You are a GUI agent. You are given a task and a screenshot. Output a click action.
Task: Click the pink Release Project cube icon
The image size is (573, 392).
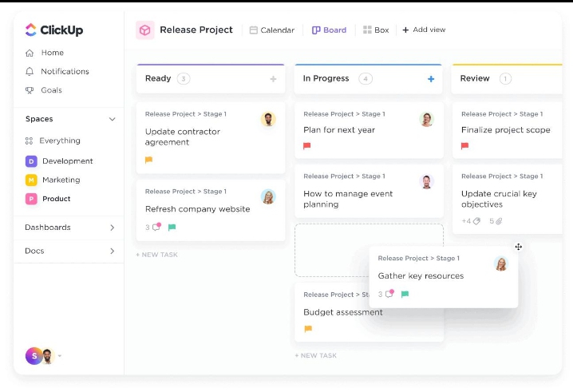pyautogui.click(x=145, y=30)
